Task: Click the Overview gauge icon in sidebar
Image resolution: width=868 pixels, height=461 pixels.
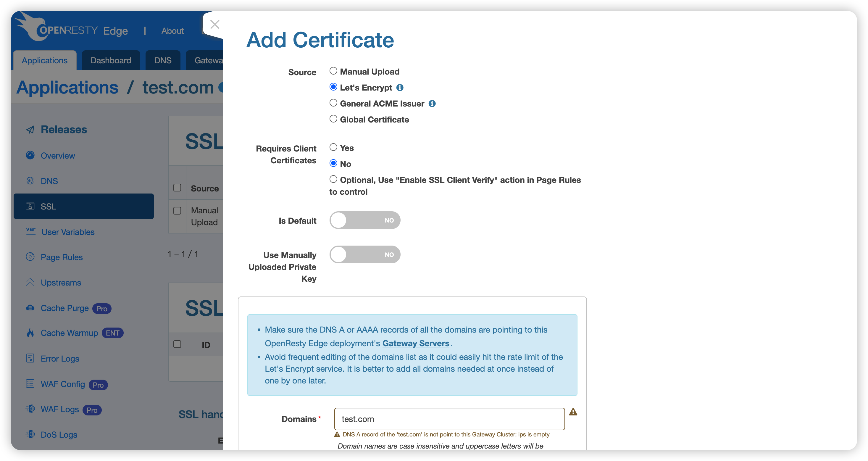Action: tap(30, 155)
